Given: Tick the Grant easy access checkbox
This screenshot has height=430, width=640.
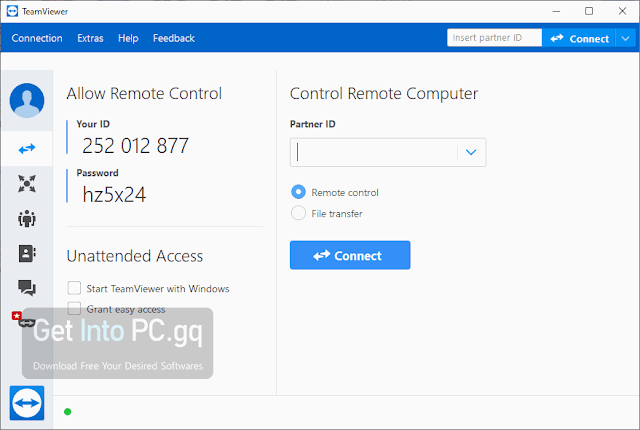Looking at the screenshot, I should [x=74, y=308].
